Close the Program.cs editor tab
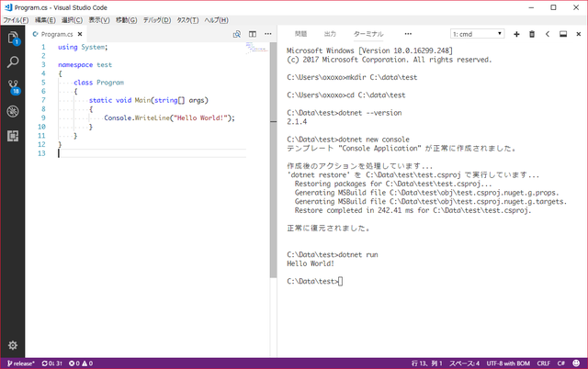Image resolution: width=588 pixels, height=369 pixels. pyautogui.click(x=80, y=34)
